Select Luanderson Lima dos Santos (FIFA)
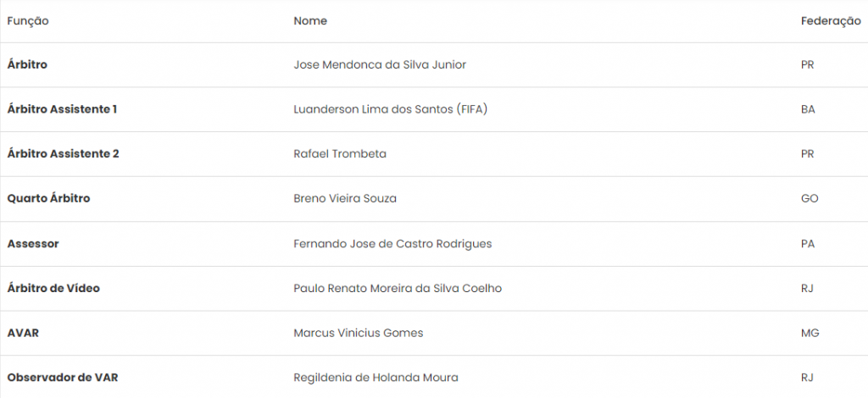The width and height of the screenshot is (868, 398). pyautogui.click(x=391, y=109)
